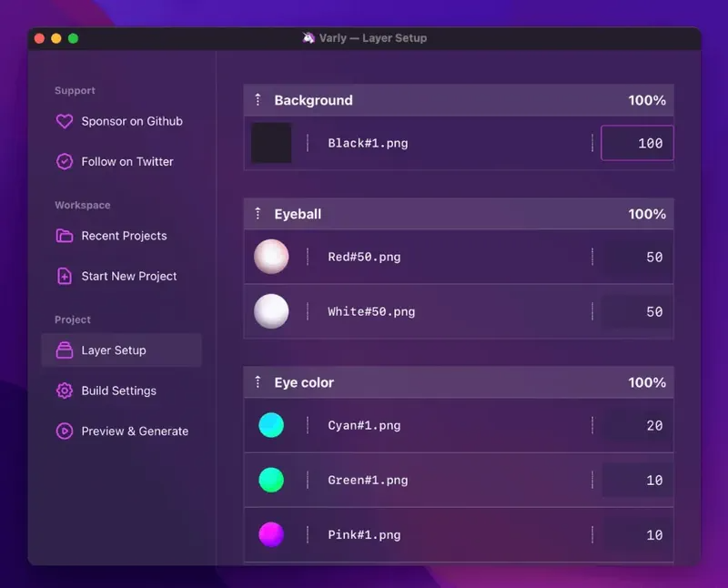Select the Black#1.png thumbnail

pyautogui.click(x=271, y=143)
